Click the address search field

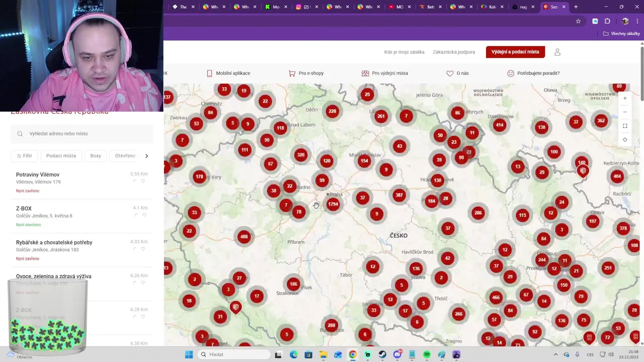pyautogui.click(x=82, y=134)
